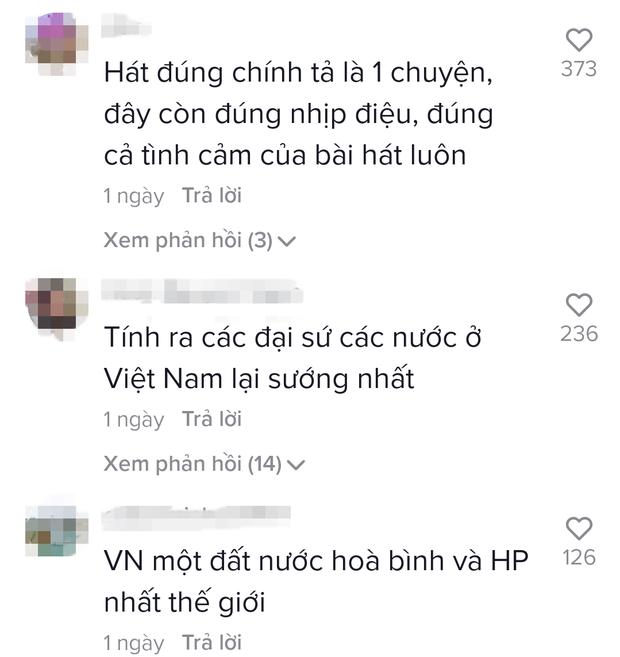The image size is (620, 657).
Task: Reply to the Hát đúng chính tả comment
Action: pos(212,196)
